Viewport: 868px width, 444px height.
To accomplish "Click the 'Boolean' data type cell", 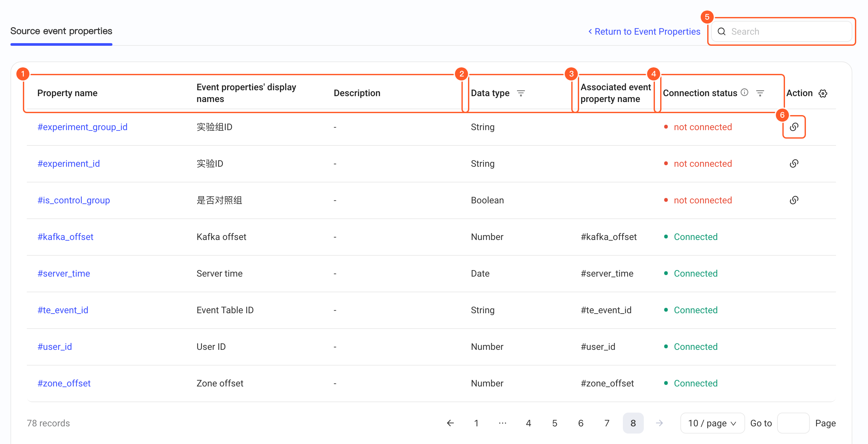I will click(x=487, y=200).
